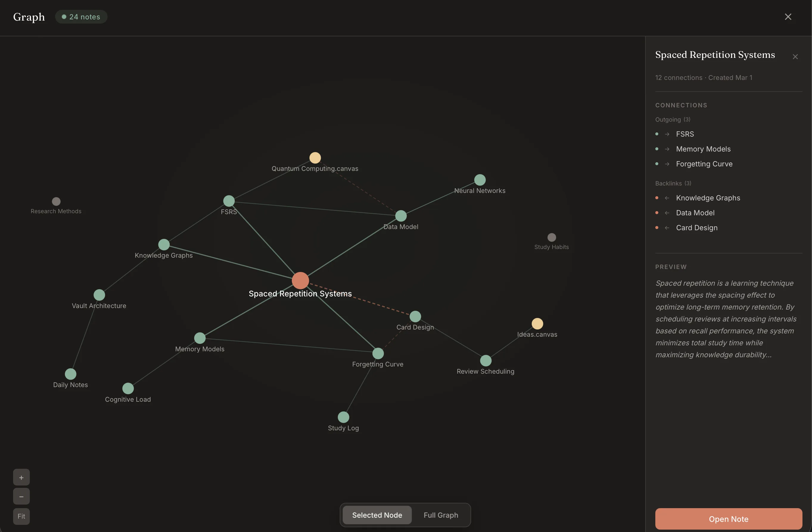Click the backlink arrow beside Knowledge Graphs
The image size is (812, 532).
point(667,198)
